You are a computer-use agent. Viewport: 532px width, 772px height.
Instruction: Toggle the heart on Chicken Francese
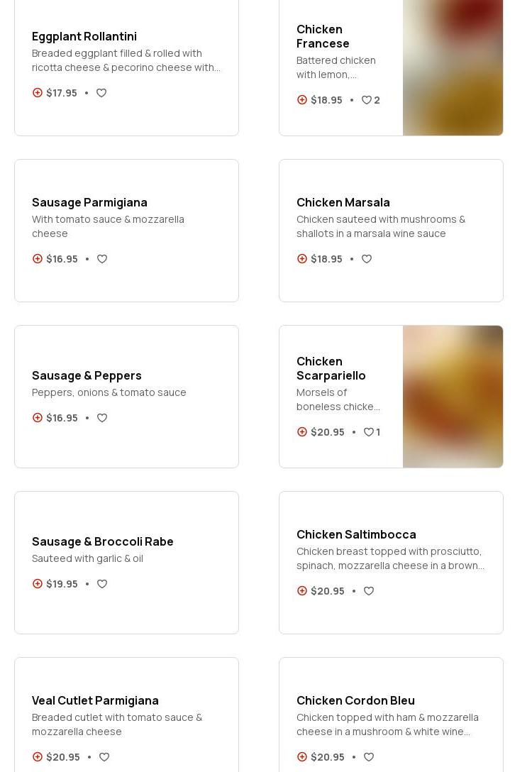[x=367, y=100]
